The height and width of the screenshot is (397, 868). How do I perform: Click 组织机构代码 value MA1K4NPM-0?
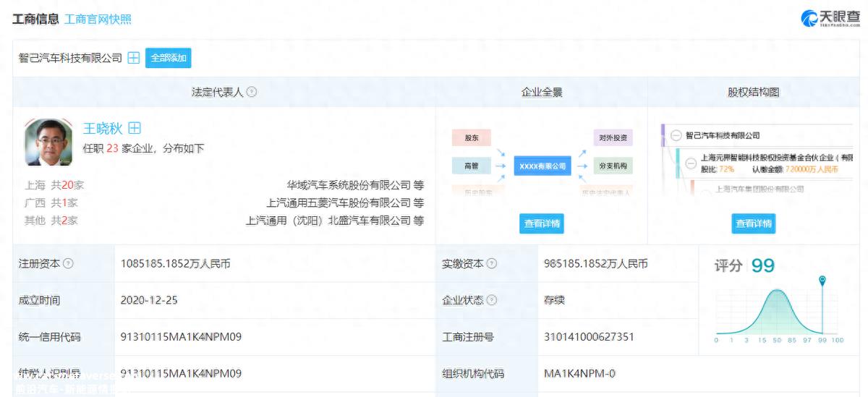tap(580, 374)
